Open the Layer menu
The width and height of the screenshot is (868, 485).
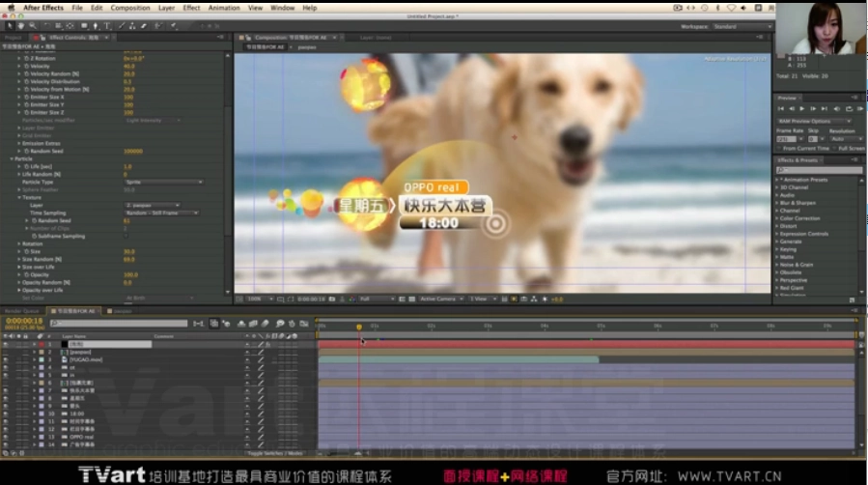click(x=167, y=8)
